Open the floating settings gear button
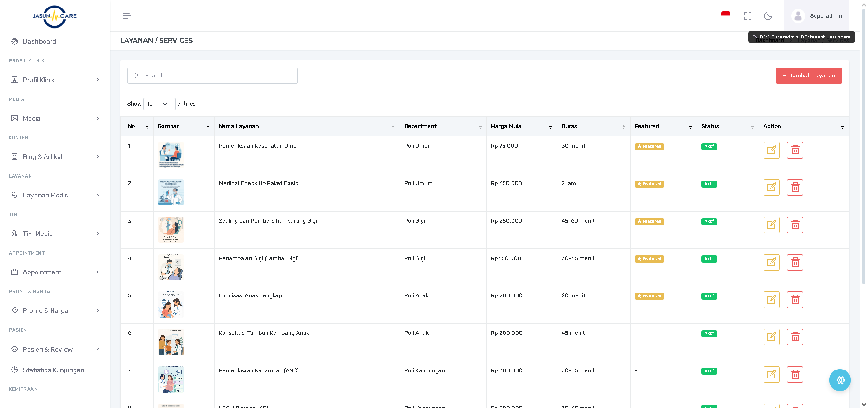The image size is (868, 408). coord(840,380)
